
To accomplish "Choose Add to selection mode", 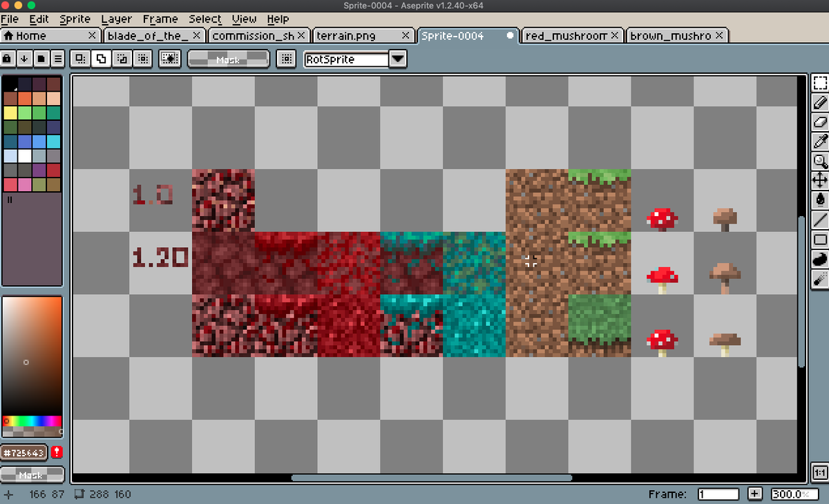I will [102, 59].
